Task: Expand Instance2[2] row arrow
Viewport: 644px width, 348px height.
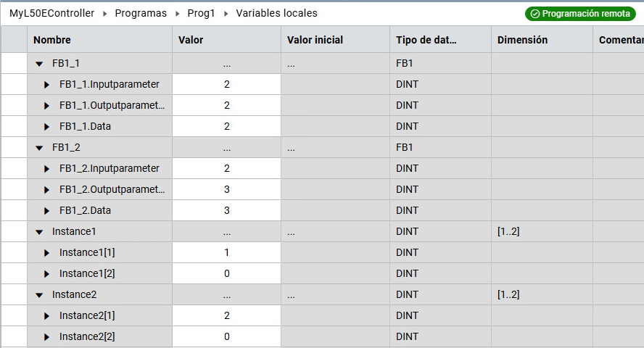Action: point(47,337)
